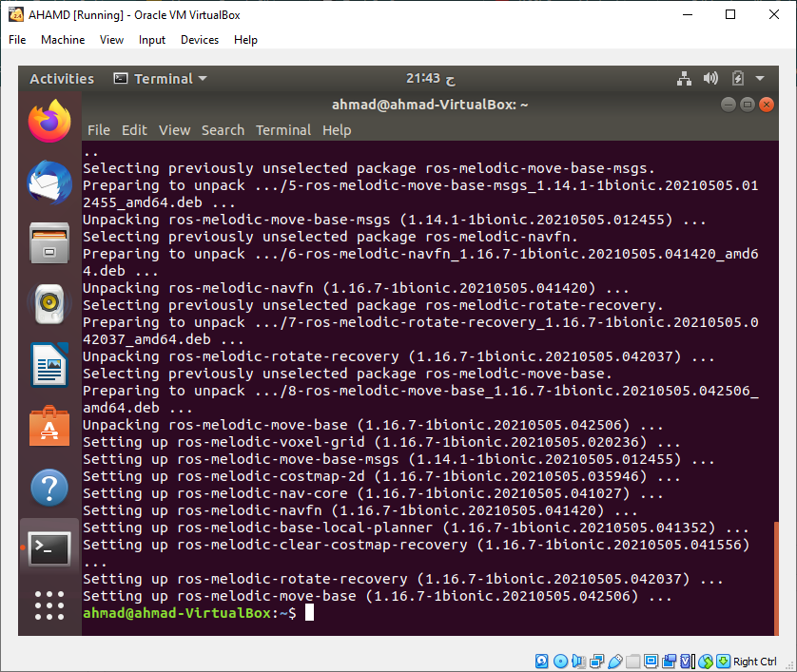The height and width of the screenshot is (672, 797).
Task: Open the Devices menu in VirtualBox
Action: 199,40
